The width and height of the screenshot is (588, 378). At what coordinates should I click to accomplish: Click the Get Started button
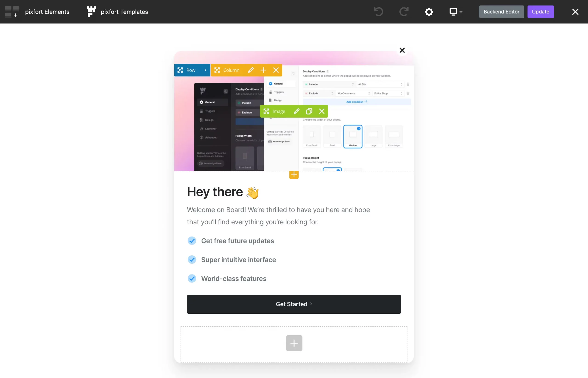(294, 304)
